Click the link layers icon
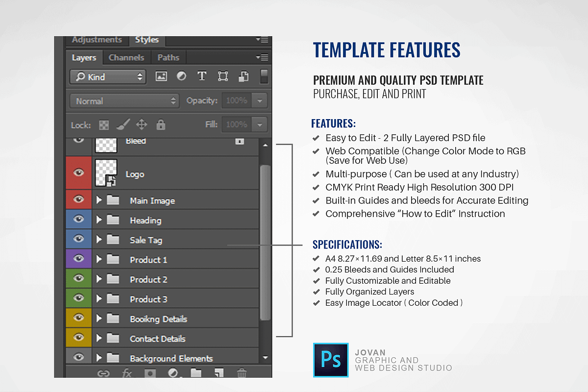This screenshot has height=392, width=588. click(x=103, y=373)
